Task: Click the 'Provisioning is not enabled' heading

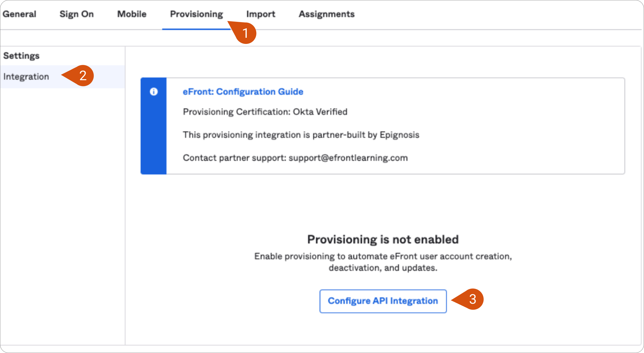Action: click(x=383, y=239)
